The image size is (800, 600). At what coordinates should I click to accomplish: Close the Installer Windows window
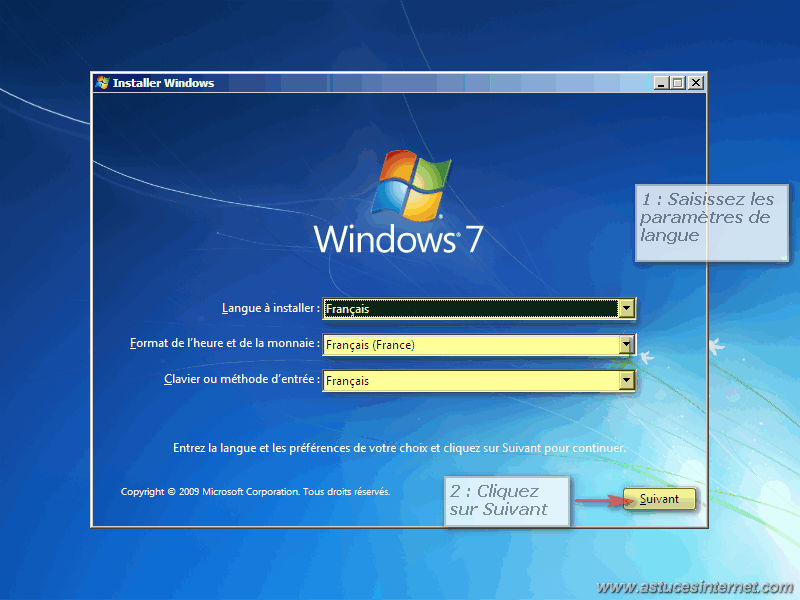pos(695,83)
